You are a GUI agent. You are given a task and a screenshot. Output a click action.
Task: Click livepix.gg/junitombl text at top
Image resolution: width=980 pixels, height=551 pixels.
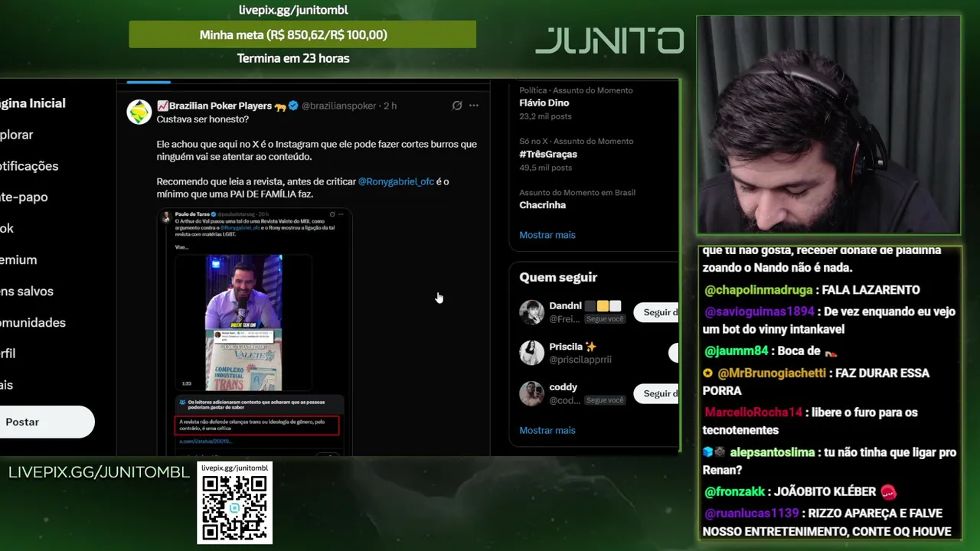[293, 10]
